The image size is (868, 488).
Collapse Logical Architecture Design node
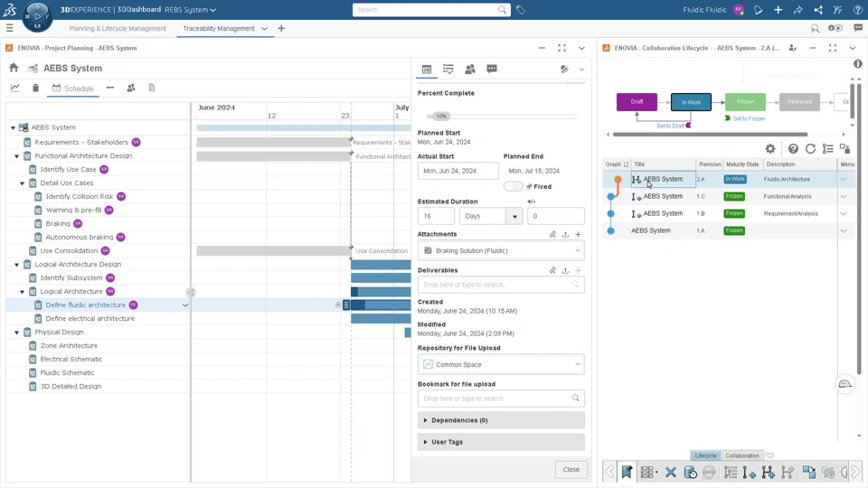point(16,265)
